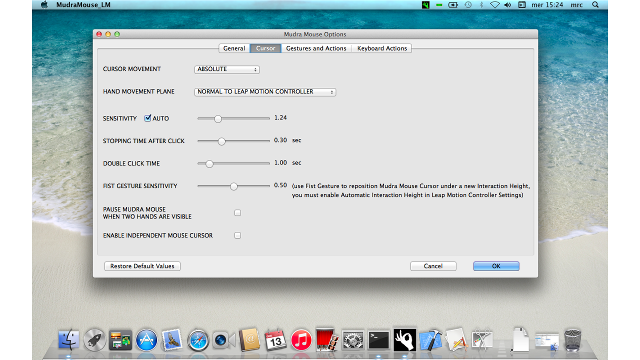Open blank document icon in dock
This screenshot has height=360, width=640.
point(520,340)
